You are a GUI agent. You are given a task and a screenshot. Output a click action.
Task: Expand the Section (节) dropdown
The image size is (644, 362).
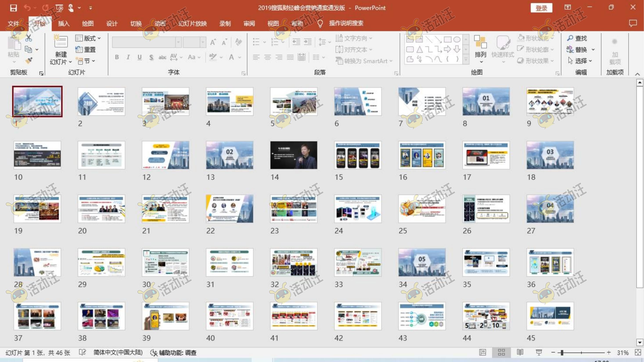(x=86, y=61)
